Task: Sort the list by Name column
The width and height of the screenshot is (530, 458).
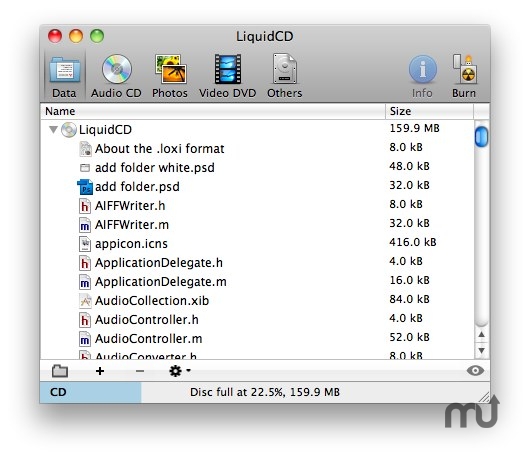Action: coord(213,111)
